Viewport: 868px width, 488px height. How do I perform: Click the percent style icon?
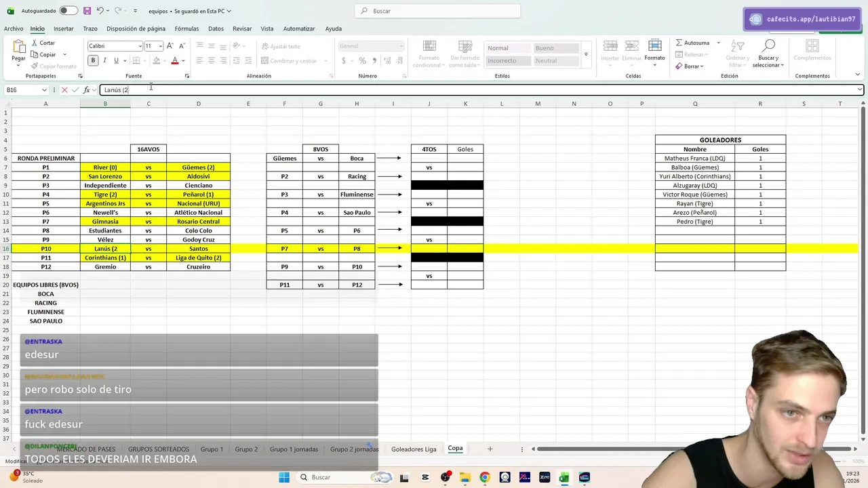point(362,60)
